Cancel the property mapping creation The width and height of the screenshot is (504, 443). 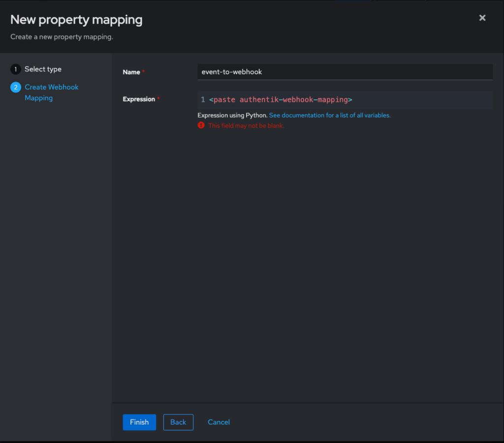pyautogui.click(x=219, y=422)
